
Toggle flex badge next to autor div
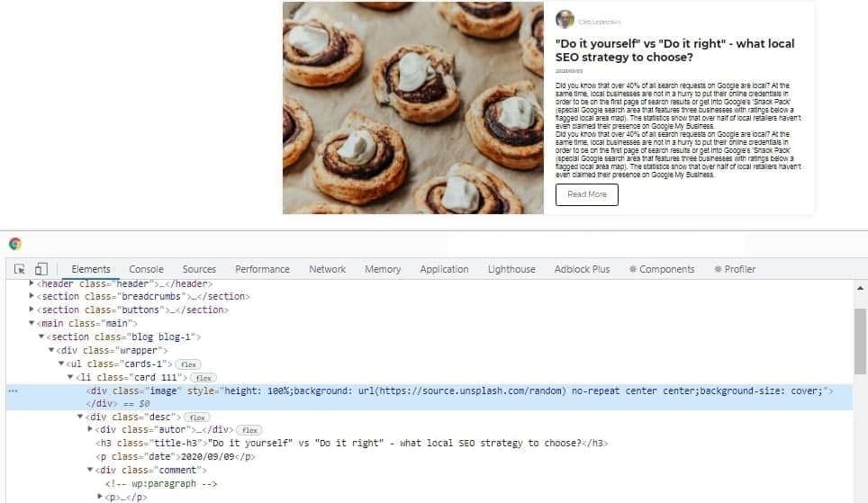click(249, 430)
